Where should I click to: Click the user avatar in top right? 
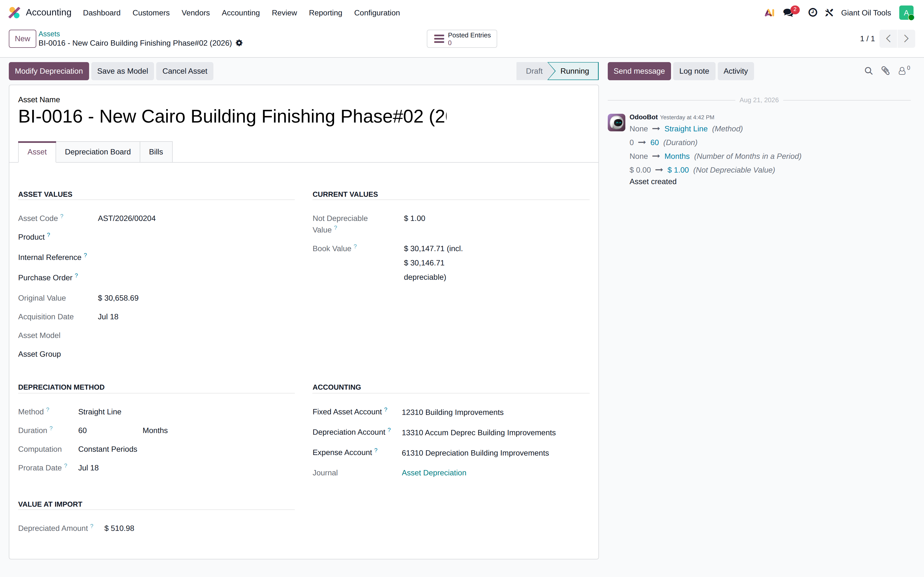pos(906,13)
